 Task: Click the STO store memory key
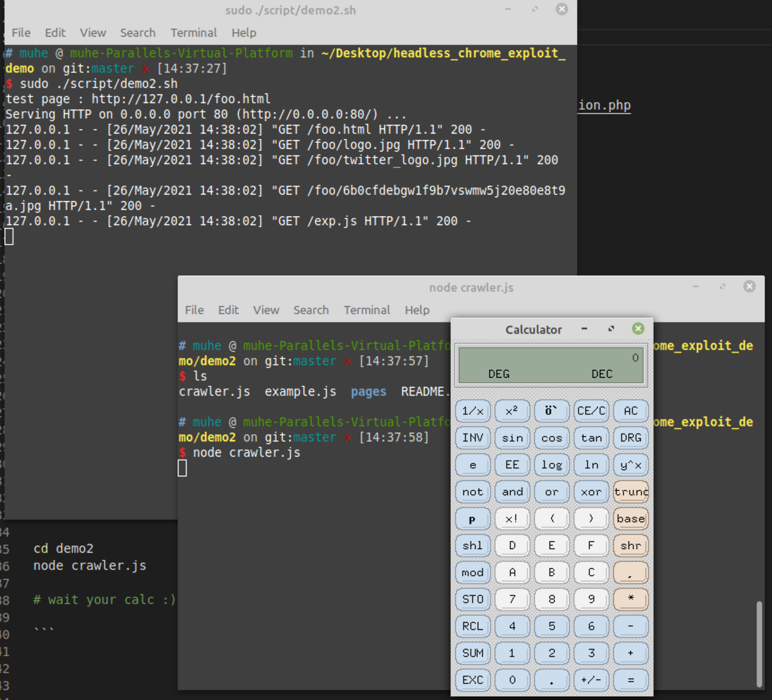473,599
